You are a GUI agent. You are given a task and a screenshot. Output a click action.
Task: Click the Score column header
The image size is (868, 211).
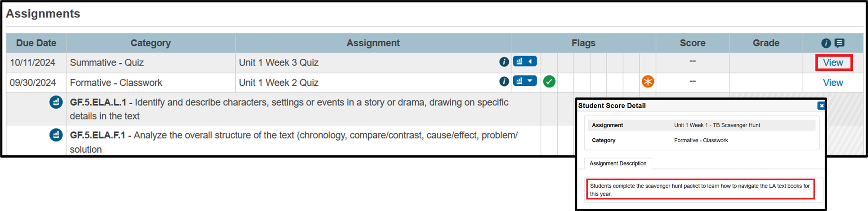coord(693,43)
